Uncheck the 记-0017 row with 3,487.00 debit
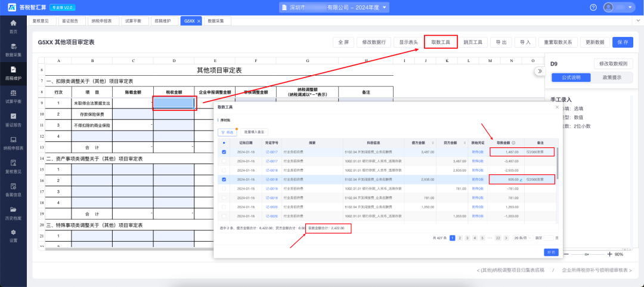Image resolution: width=644 pixels, height=287 pixels. (224, 152)
